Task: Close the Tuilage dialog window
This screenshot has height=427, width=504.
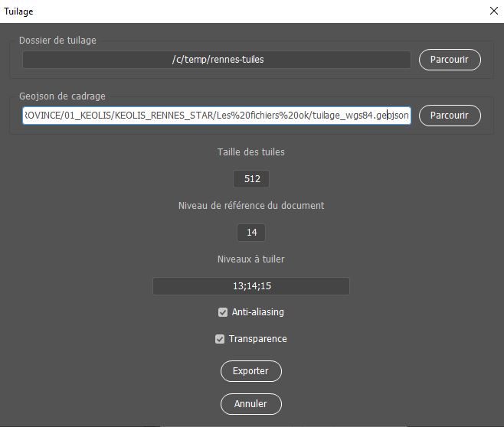Action: click(493, 11)
